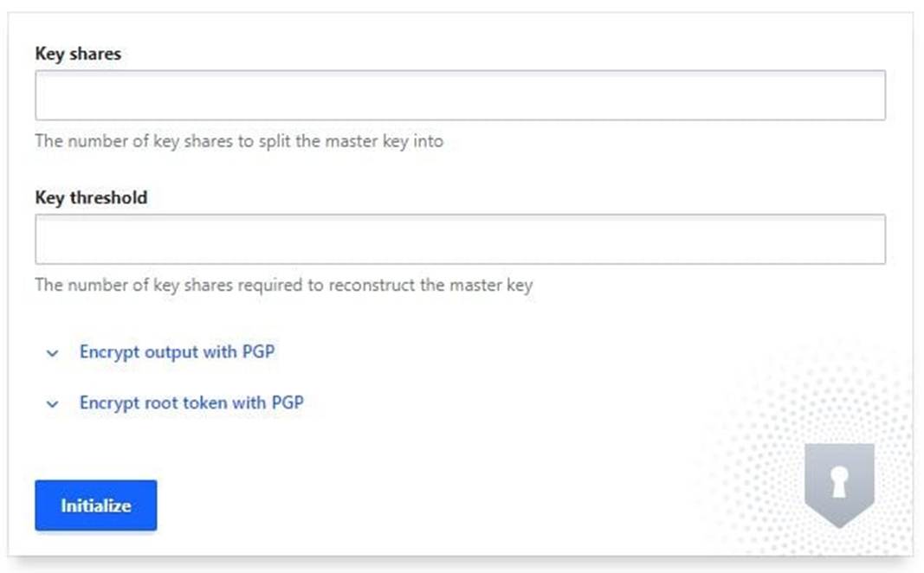Click the Encrypt output with PGP link text
924x573 pixels.
(178, 352)
